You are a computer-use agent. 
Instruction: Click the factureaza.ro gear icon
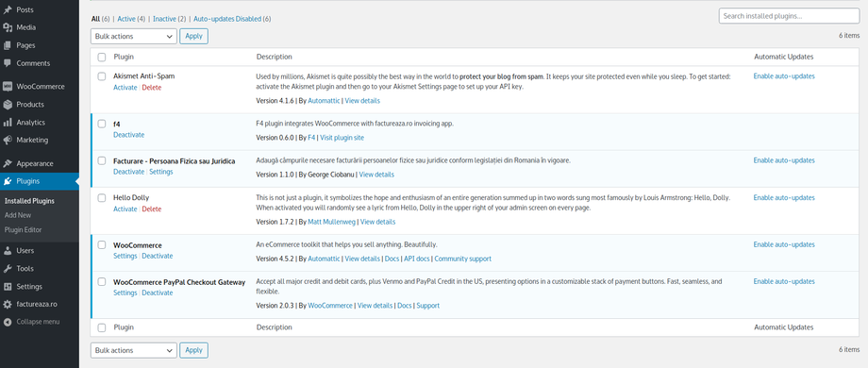click(8, 304)
